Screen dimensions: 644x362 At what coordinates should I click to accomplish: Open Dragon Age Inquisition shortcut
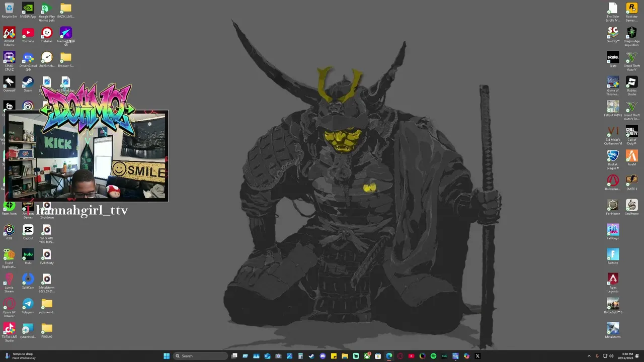[x=631, y=37]
